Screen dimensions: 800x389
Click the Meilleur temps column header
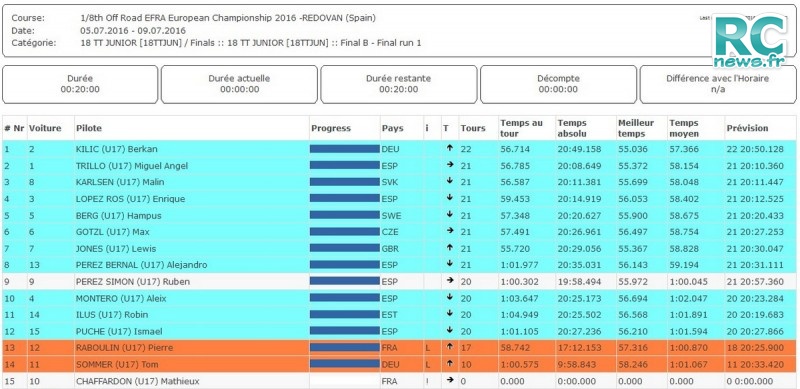click(636, 128)
